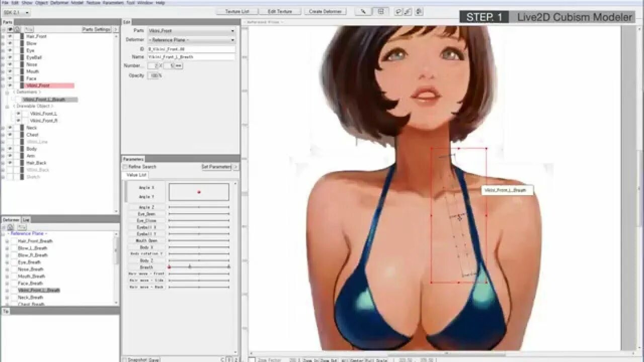Viewport: 644px width, 362px height.
Task: Open the Deformer dropdown in Edit panel
Action: coord(191,40)
